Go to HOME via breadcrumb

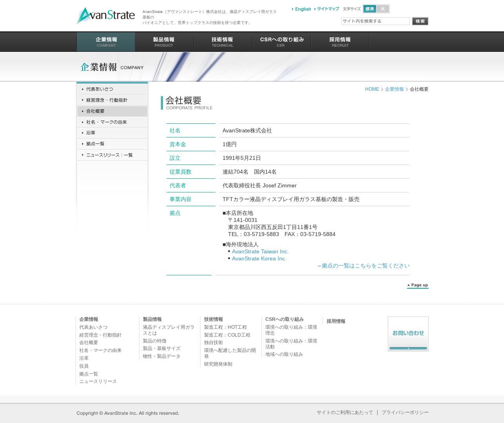[x=372, y=89]
